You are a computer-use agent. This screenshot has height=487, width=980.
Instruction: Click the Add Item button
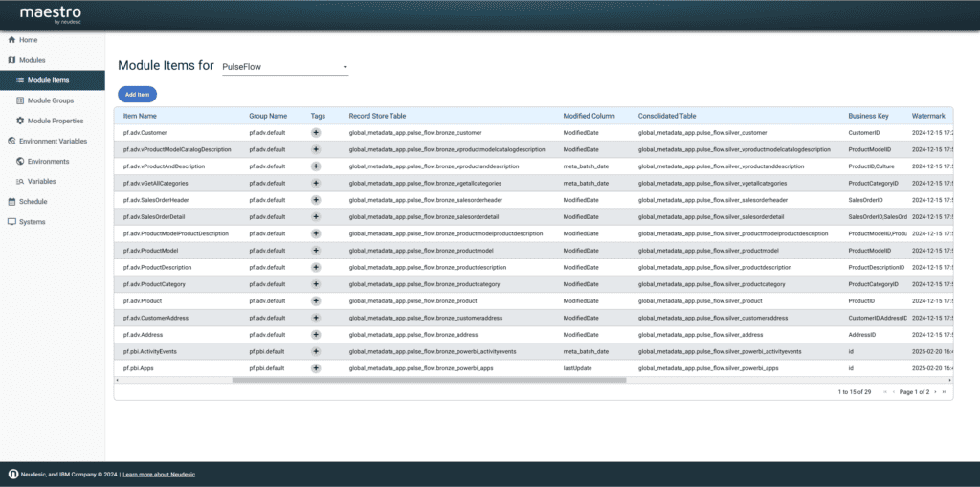coord(137,95)
